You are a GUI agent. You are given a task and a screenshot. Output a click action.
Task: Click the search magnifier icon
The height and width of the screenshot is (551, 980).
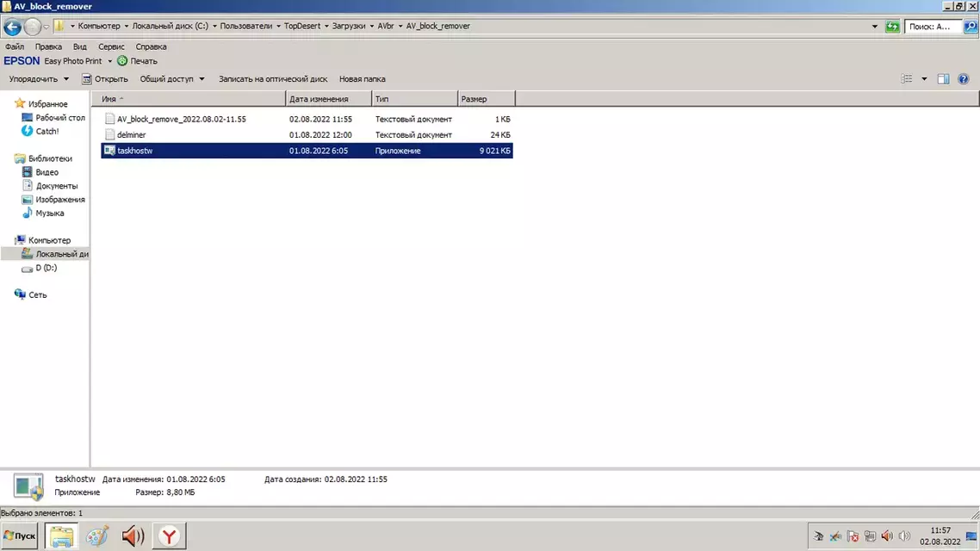970,27
